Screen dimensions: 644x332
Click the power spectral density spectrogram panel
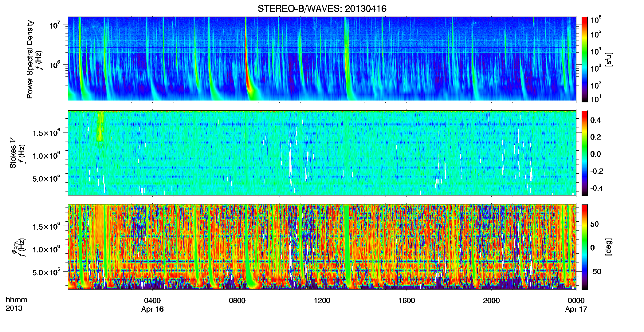(322, 59)
